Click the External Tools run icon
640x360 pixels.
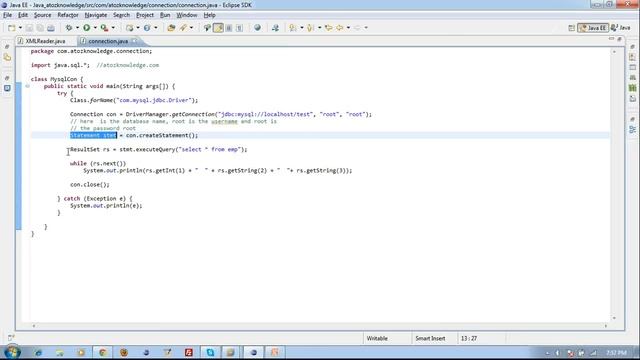pyautogui.click(x=104, y=28)
